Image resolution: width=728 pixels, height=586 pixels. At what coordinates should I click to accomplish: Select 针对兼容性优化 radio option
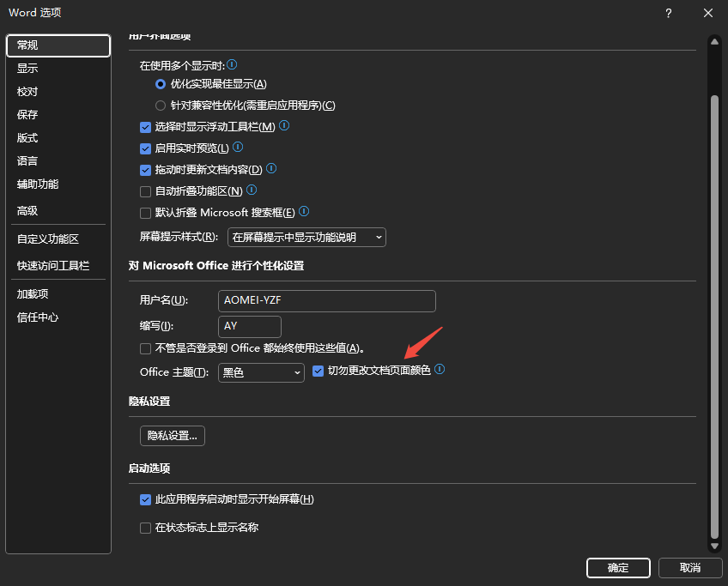point(161,105)
